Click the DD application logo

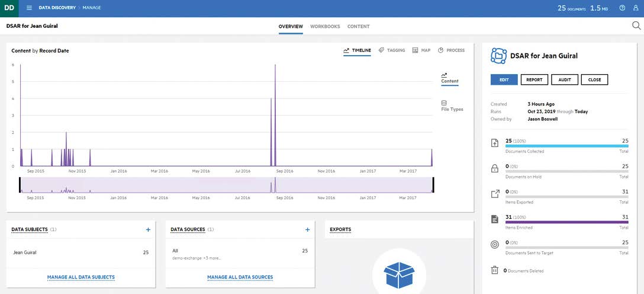[9, 8]
